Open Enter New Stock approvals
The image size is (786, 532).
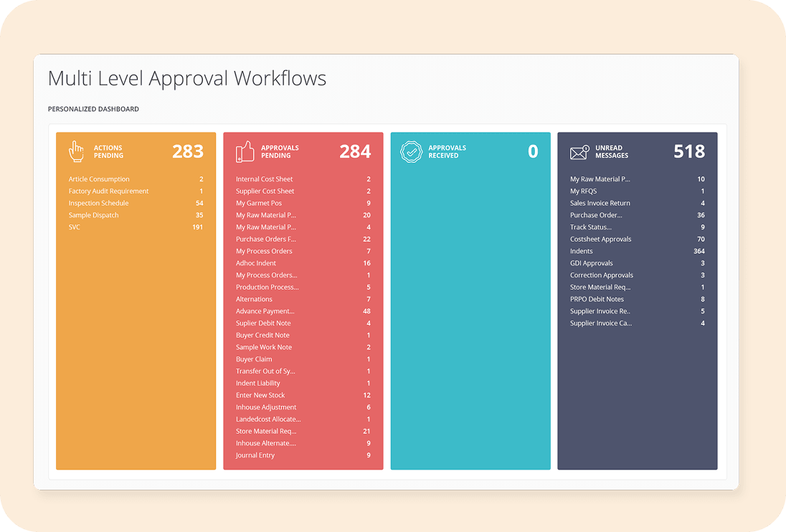tap(260, 395)
